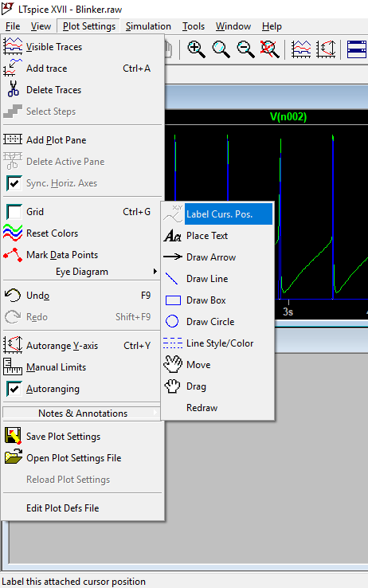Screen dimensions: 368x588
Task: Click the Save Plot Settings icon
Action: (x=13, y=436)
